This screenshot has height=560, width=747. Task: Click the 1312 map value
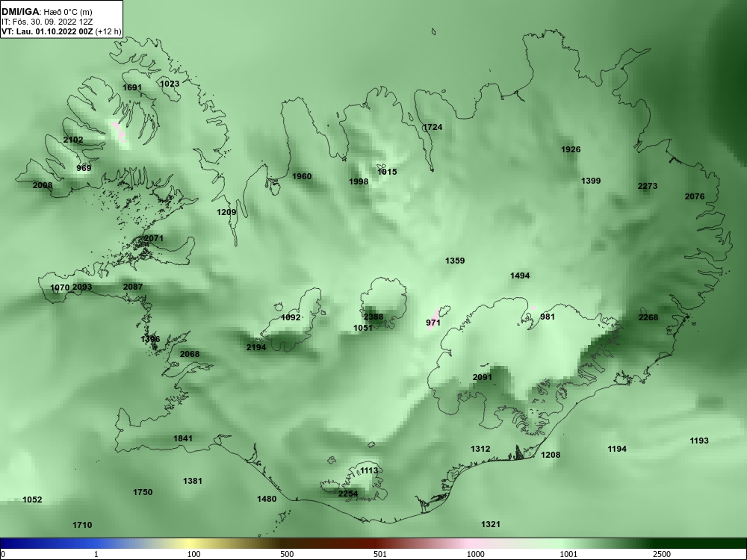[480, 449]
